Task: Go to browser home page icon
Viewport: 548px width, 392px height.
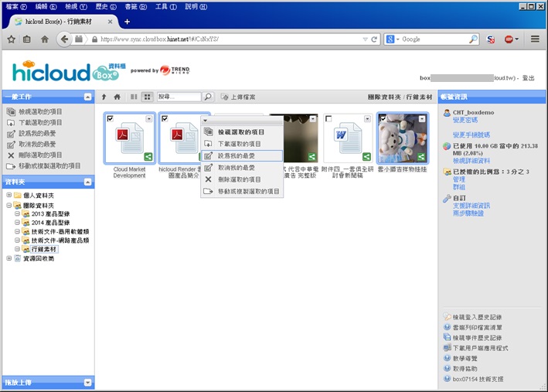Action: coord(44,39)
